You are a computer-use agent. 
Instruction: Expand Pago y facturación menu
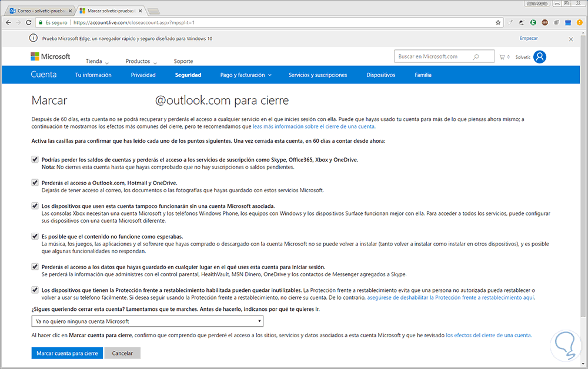pos(246,75)
